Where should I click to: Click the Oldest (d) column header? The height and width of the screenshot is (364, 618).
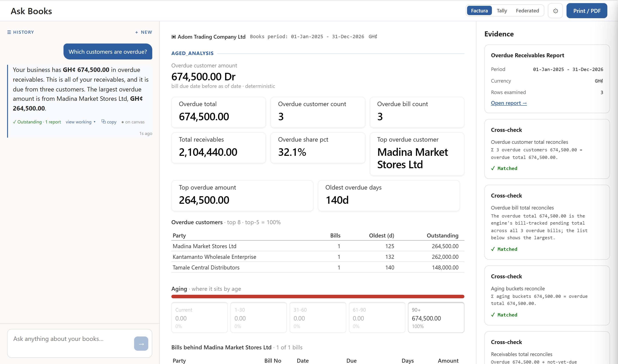tap(381, 235)
